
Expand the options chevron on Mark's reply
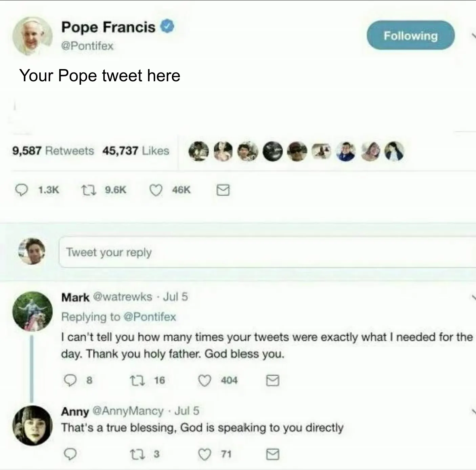pyautogui.click(x=473, y=297)
